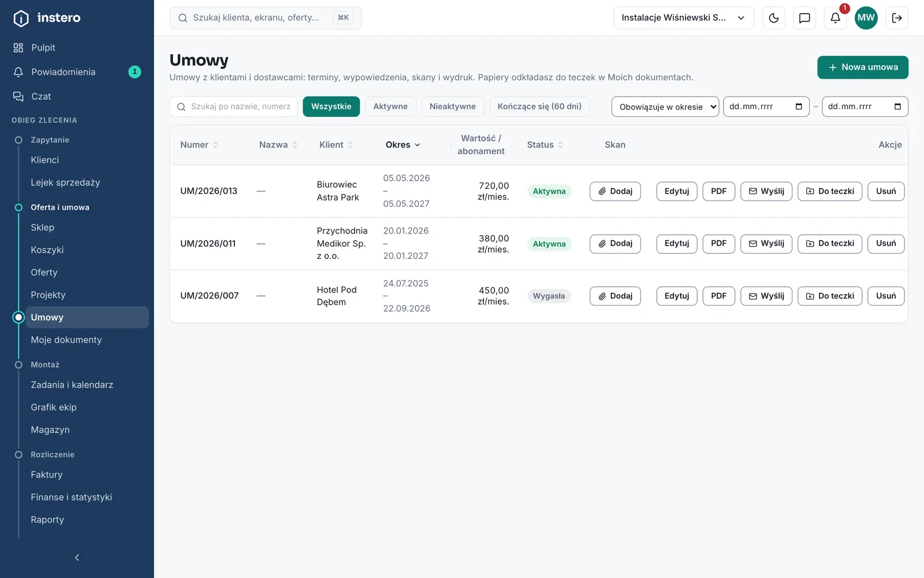Toggle dark mode with the moon icon
This screenshot has width=924, height=578.
774,18
